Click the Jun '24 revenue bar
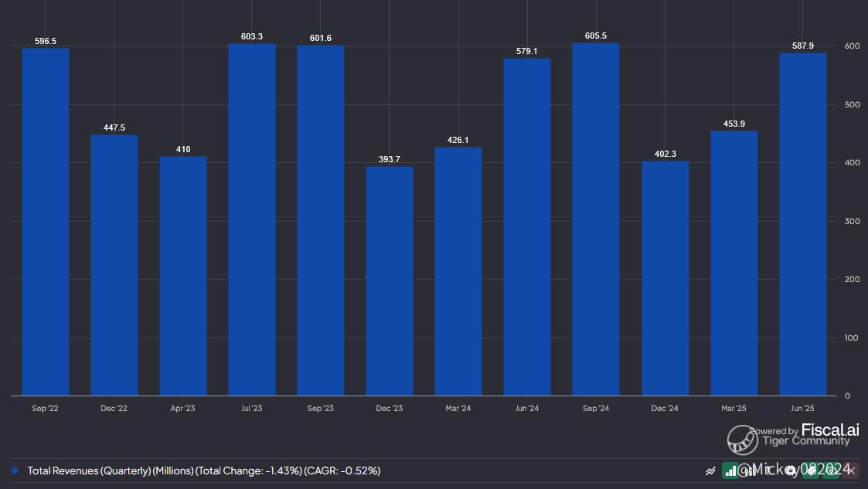The image size is (868, 489). 527,227
